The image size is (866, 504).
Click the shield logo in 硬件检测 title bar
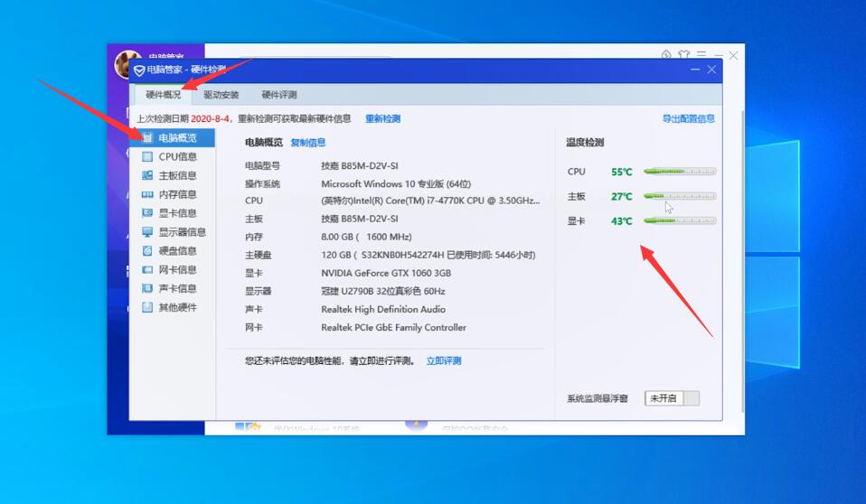click(x=139, y=70)
